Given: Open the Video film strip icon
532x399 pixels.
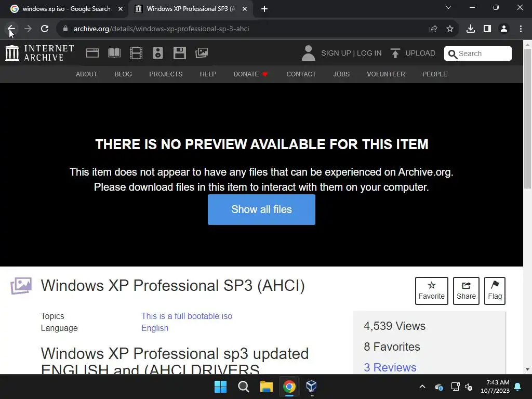Looking at the screenshot, I should [x=136, y=53].
